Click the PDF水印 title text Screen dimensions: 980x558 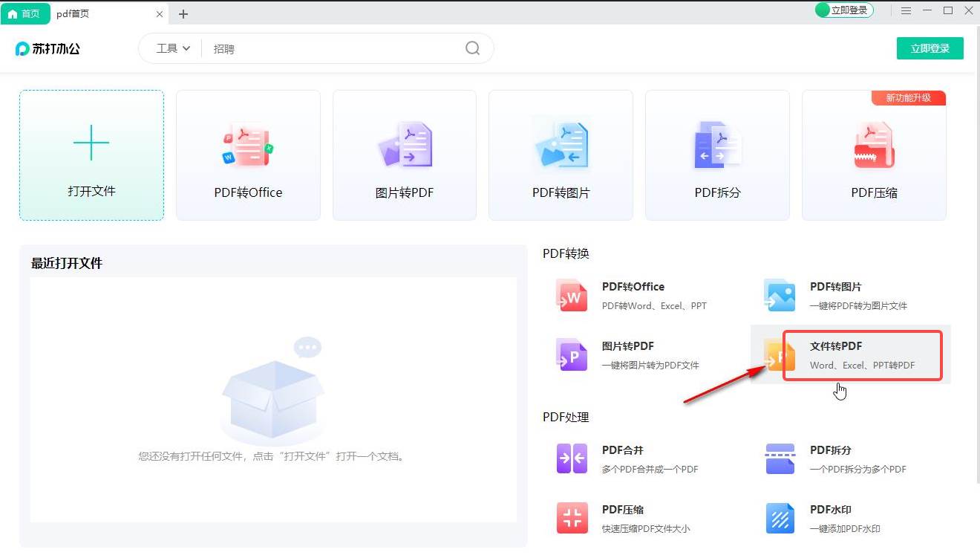click(x=831, y=510)
